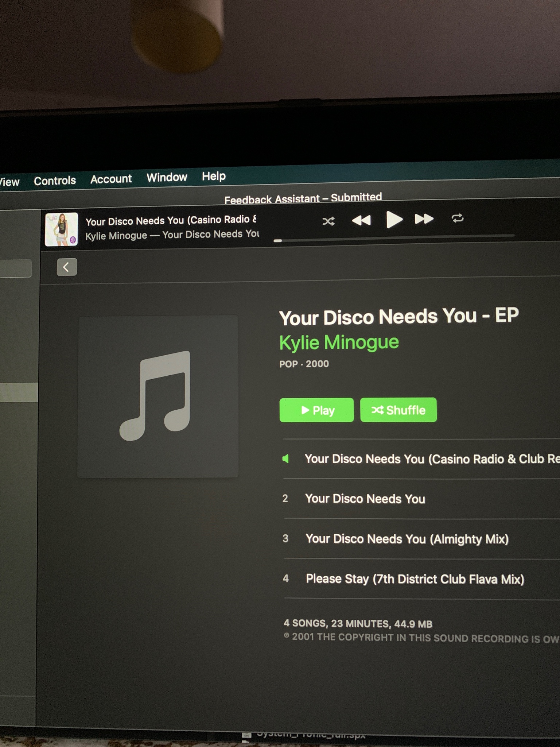
Task: Click the now-playing song title text
Action: (171, 220)
